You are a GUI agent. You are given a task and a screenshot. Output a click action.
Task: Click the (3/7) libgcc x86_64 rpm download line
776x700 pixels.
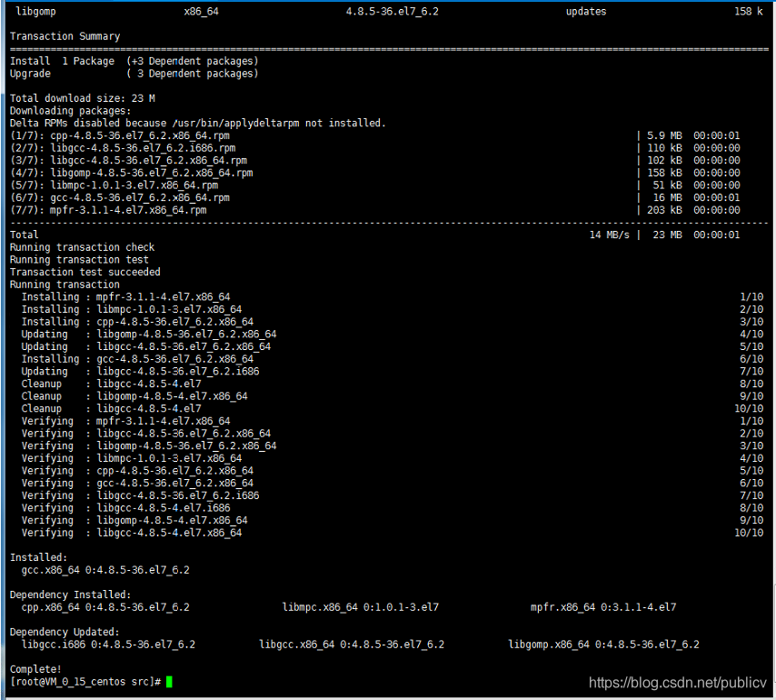(x=375, y=160)
